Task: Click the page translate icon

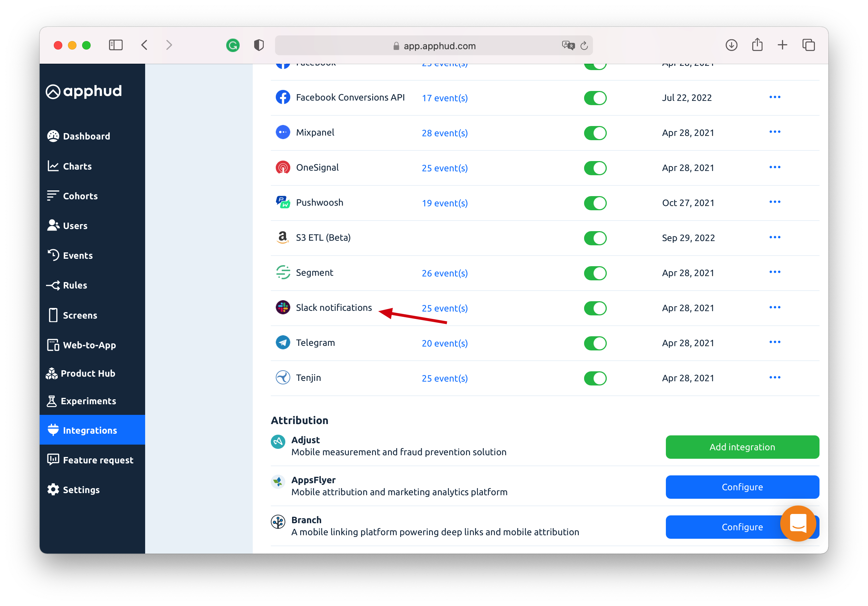Action: coord(568,46)
